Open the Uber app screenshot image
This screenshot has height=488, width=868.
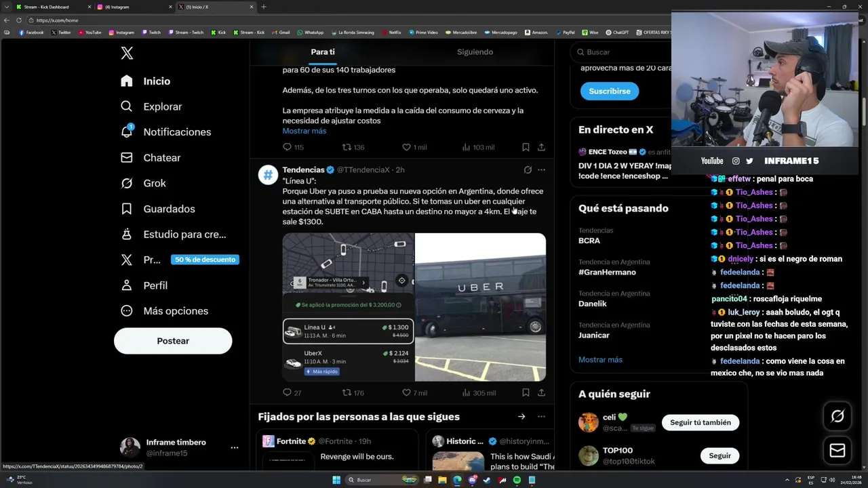(x=349, y=307)
